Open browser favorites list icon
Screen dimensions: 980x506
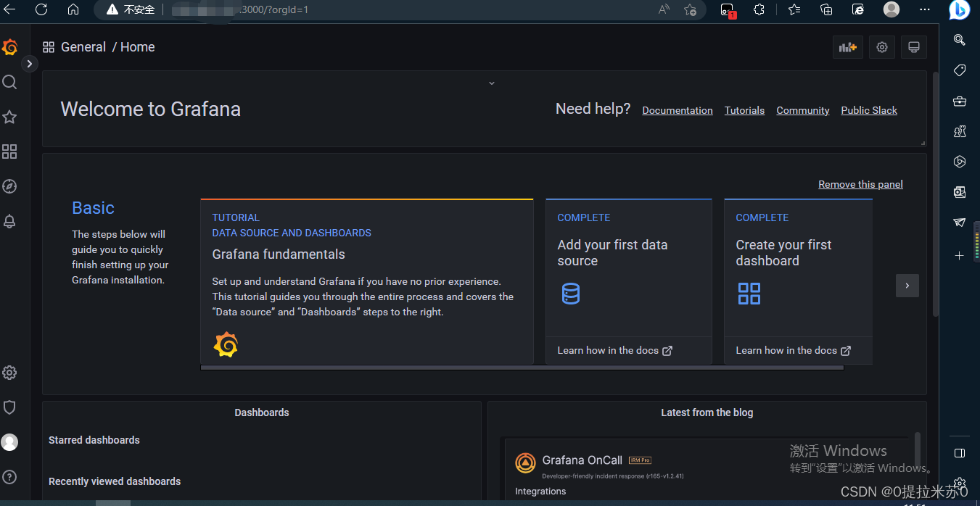tap(794, 9)
